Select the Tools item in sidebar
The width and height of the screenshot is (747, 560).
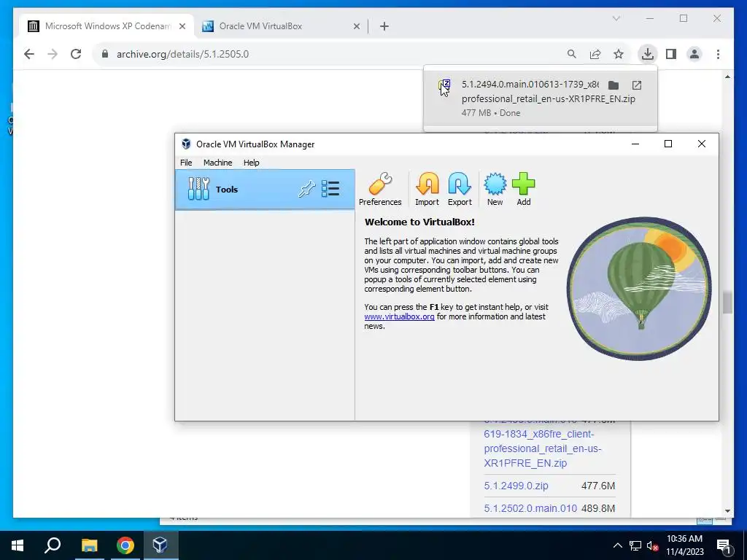[265, 190]
